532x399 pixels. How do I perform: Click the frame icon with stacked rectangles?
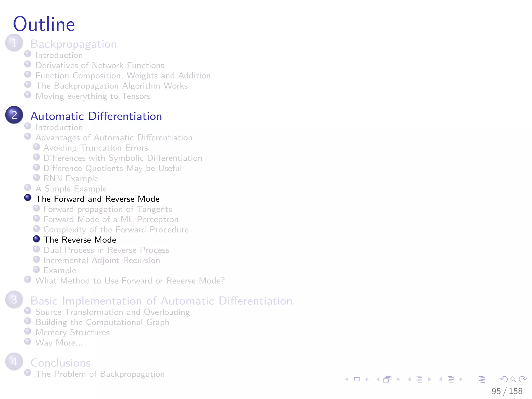click(387, 379)
